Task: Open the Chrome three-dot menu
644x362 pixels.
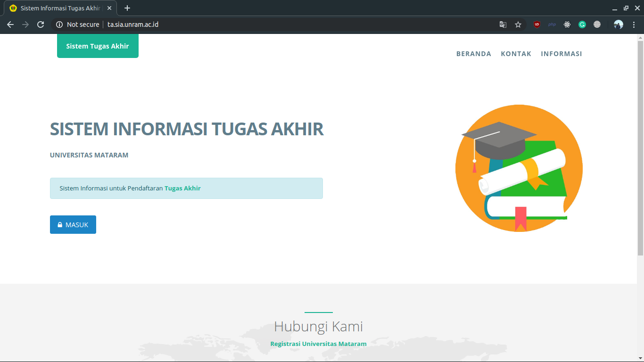Action: pyautogui.click(x=634, y=25)
